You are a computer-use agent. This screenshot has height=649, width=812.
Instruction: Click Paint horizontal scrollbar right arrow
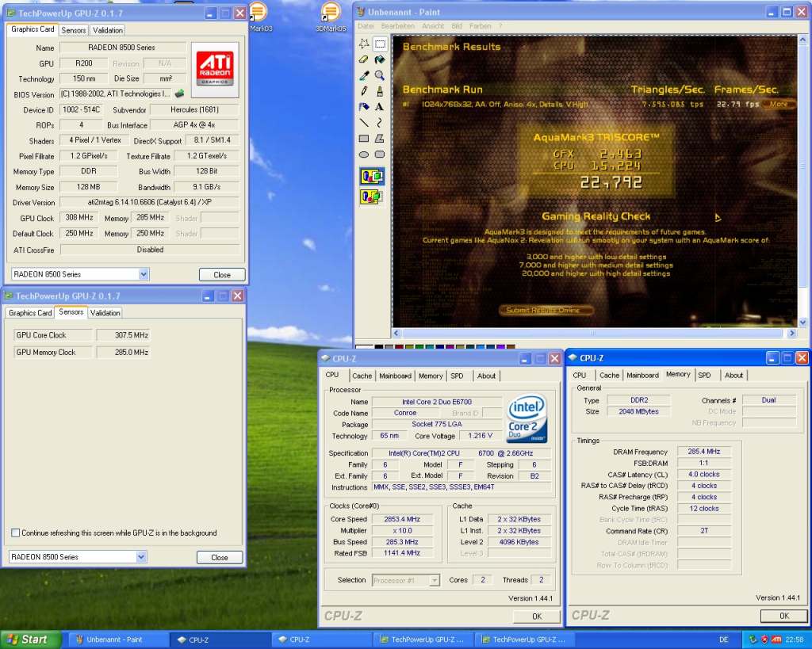point(791,334)
